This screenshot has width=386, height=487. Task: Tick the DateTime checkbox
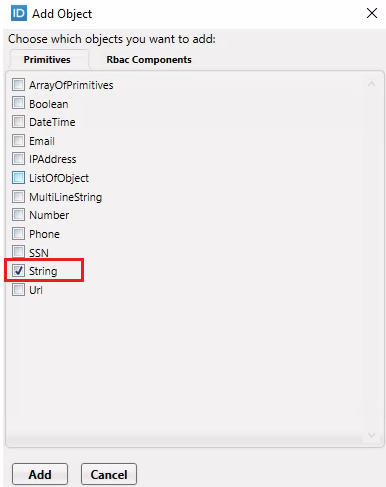[x=18, y=122]
